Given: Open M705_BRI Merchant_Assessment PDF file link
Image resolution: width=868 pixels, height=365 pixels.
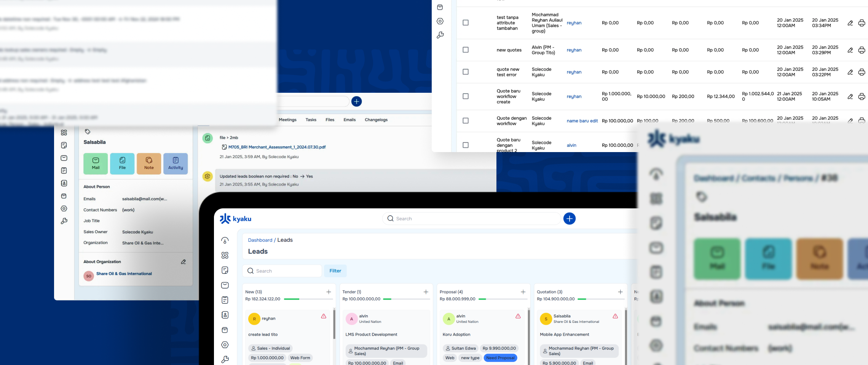Looking at the screenshot, I should pyautogui.click(x=277, y=147).
